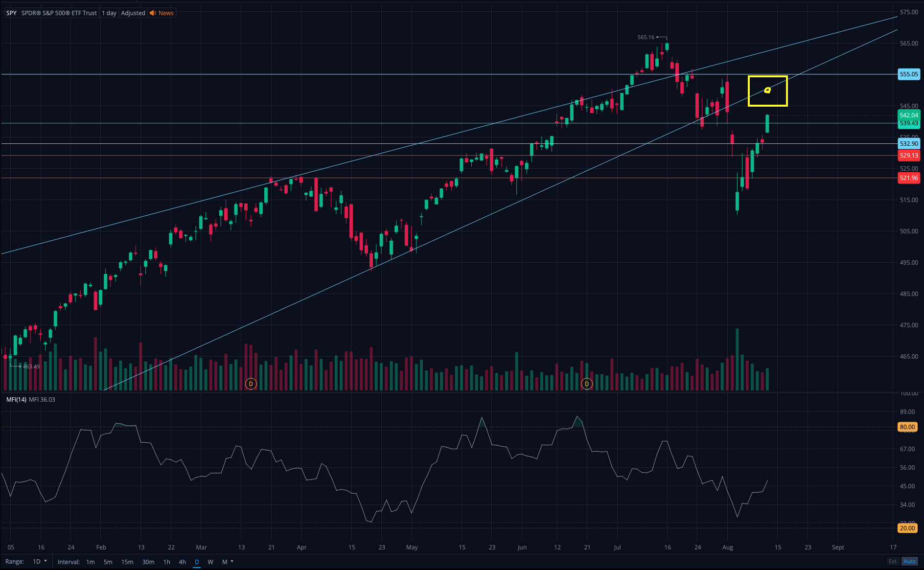924x570 pixels.
Task: Click the yellow circle marker inside yellow box
Action: tap(767, 90)
